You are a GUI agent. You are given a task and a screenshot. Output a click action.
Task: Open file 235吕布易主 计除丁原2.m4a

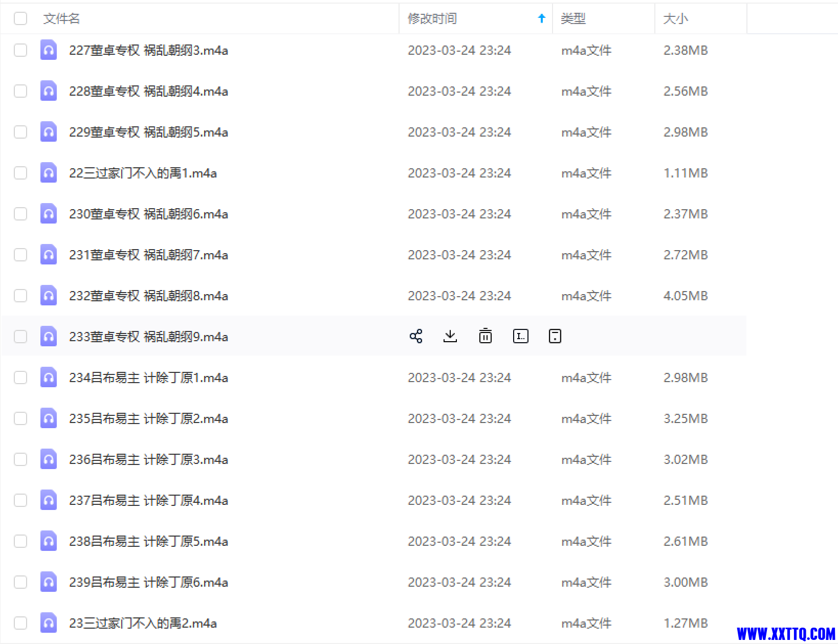click(x=148, y=418)
